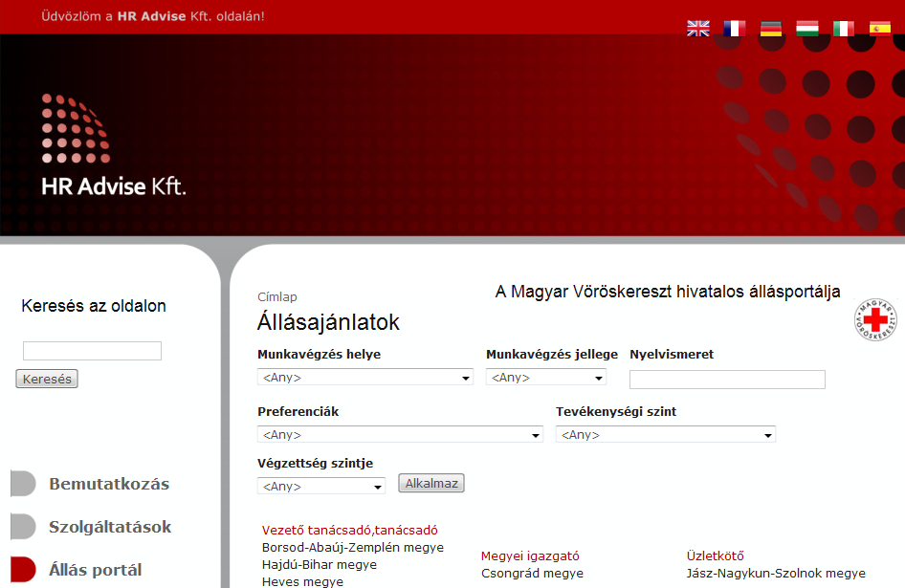The height and width of the screenshot is (588, 905).
Task: Click the grey bullet beside Bemutatkozás
Action: tap(23, 484)
